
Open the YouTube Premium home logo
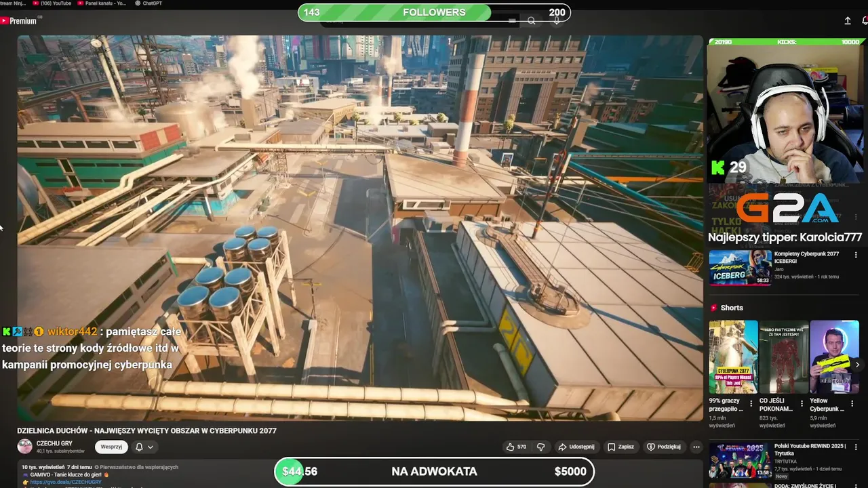pos(19,21)
